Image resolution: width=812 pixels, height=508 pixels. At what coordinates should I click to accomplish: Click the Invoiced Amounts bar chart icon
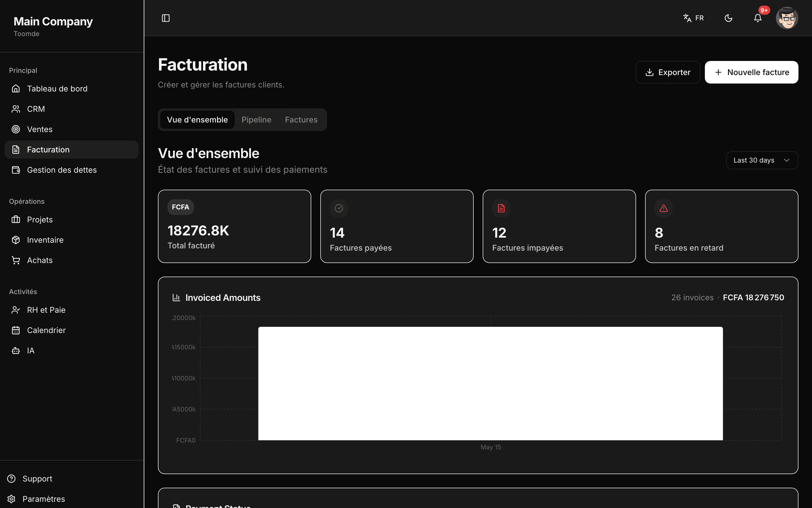click(176, 297)
